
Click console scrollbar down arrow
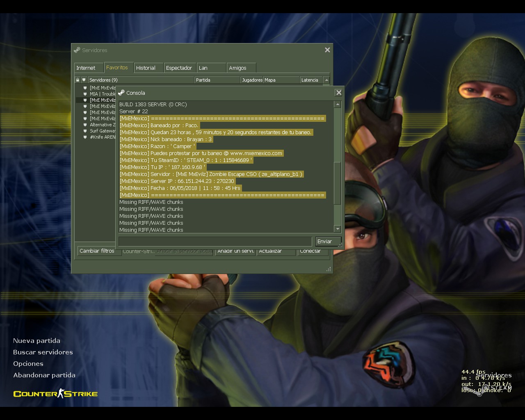[338, 229]
